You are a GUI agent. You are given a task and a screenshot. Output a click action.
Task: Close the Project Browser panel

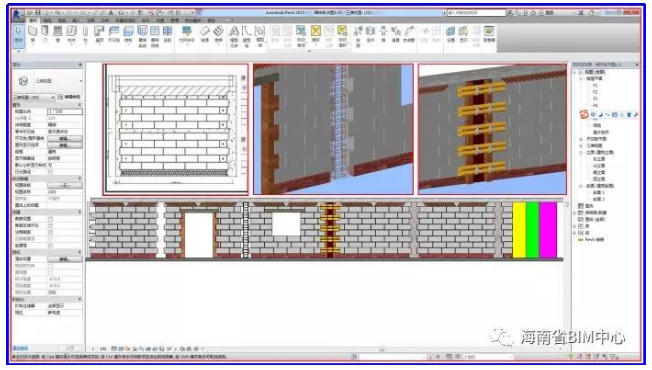[637, 64]
